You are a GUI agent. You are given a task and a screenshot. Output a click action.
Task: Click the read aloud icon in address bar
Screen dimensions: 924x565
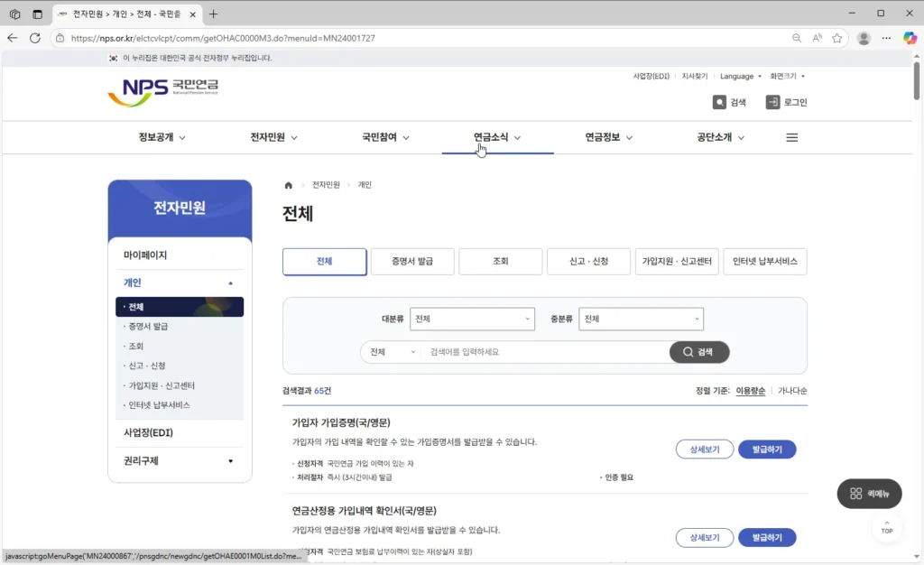[817, 38]
